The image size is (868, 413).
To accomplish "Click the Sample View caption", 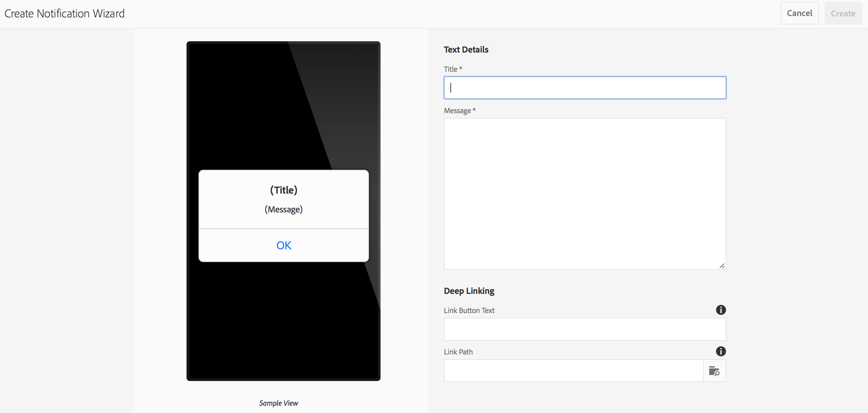I will click(279, 403).
